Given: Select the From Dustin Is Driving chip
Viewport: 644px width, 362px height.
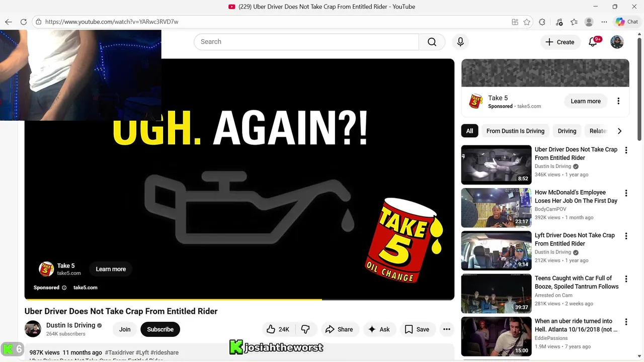Looking at the screenshot, I should coord(515,131).
